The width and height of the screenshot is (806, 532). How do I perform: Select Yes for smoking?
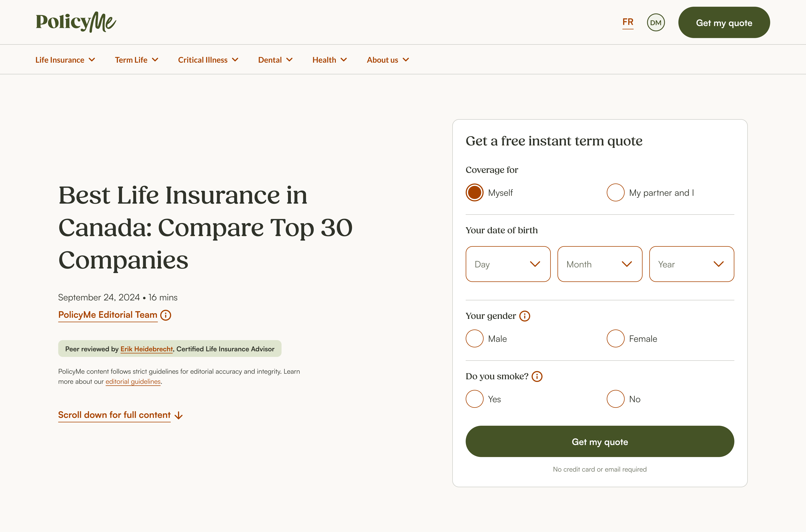474,399
